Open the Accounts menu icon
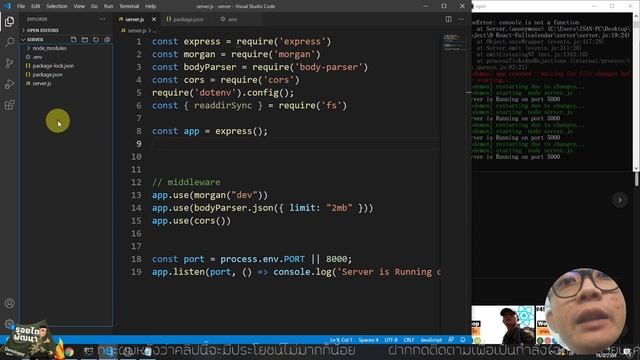This screenshot has width=640, height=360. (9, 303)
